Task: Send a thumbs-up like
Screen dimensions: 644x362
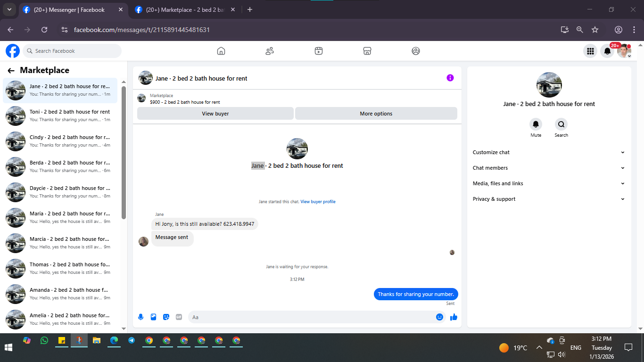Action: pyautogui.click(x=454, y=317)
